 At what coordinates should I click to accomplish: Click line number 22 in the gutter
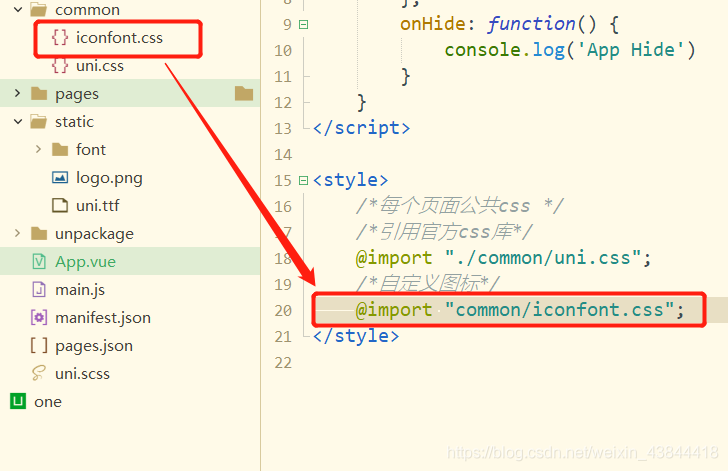(x=283, y=362)
